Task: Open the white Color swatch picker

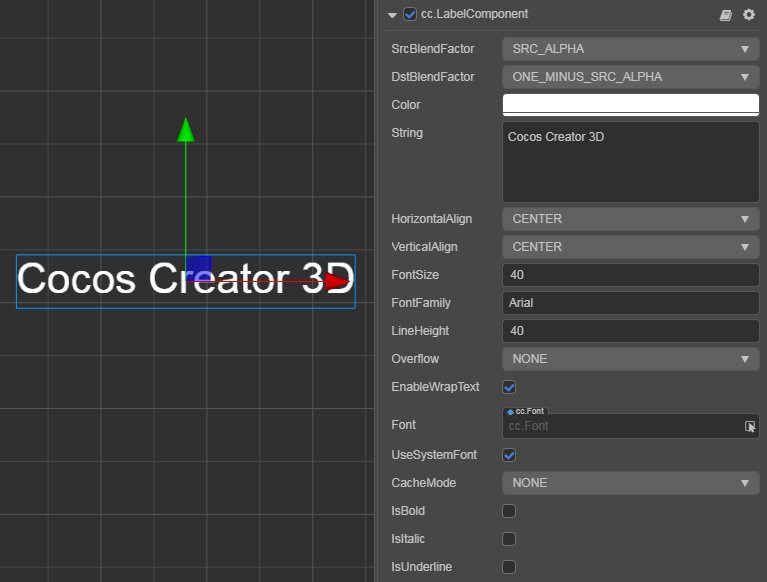Action: click(x=631, y=105)
